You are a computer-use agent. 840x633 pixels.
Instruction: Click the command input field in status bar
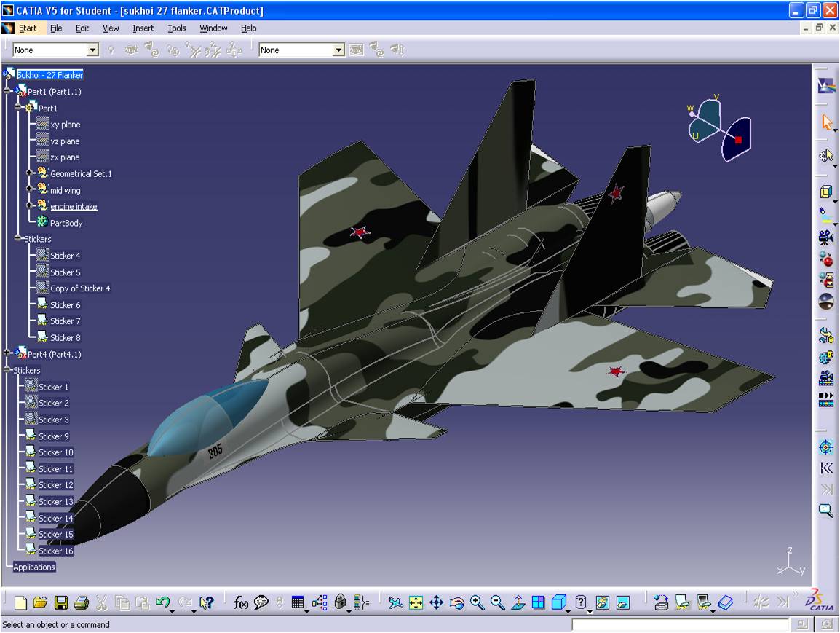(x=680, y=624)
